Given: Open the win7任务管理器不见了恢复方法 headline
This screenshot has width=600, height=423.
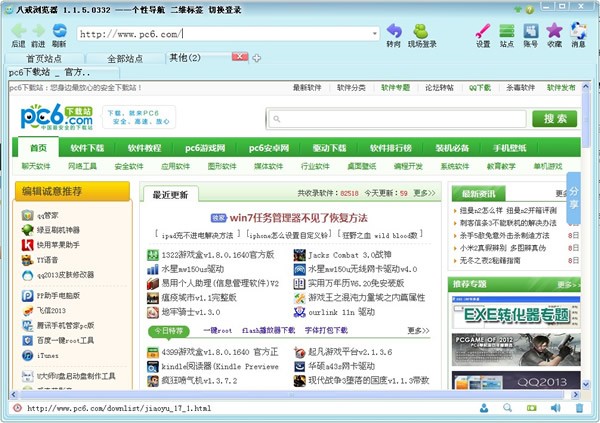Looking at the screenshot, I should coord(298,218).
